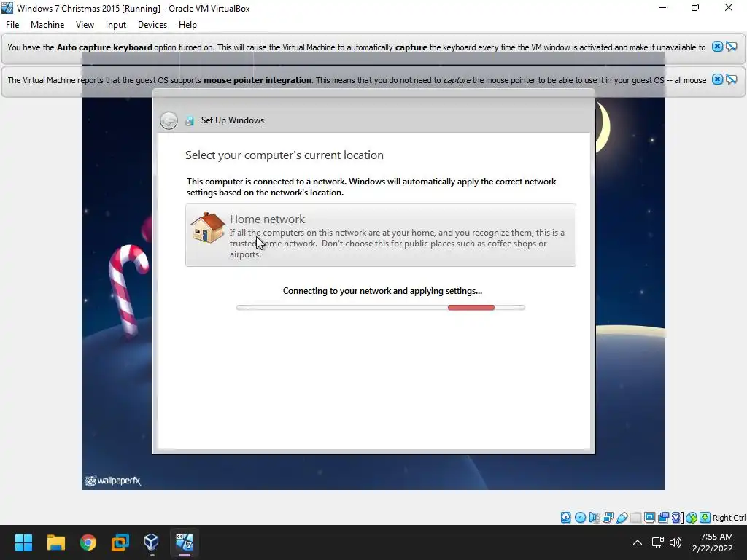Open the View menu

coord(85,25)
